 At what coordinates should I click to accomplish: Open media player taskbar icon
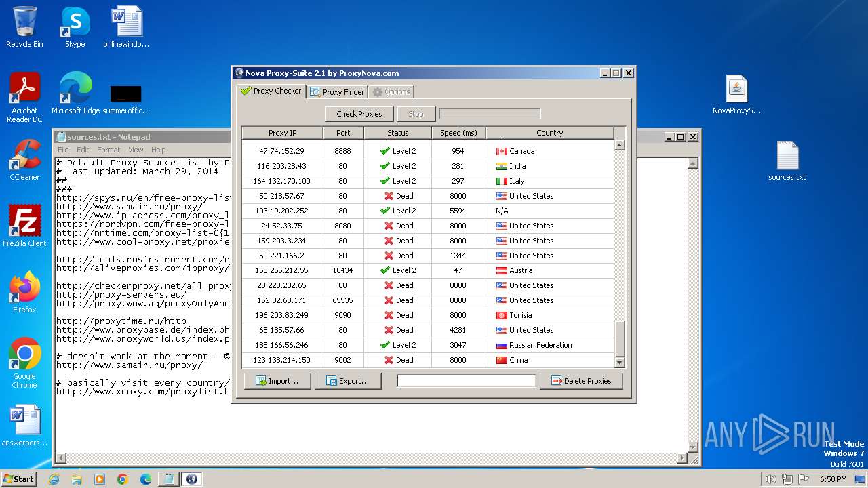click(x=100, y=479)
